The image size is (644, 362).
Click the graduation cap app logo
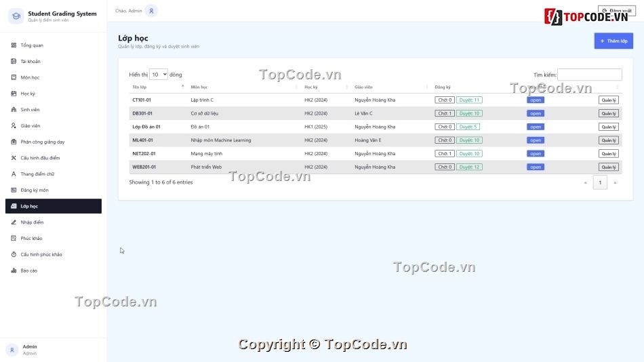tap(16, 16)
